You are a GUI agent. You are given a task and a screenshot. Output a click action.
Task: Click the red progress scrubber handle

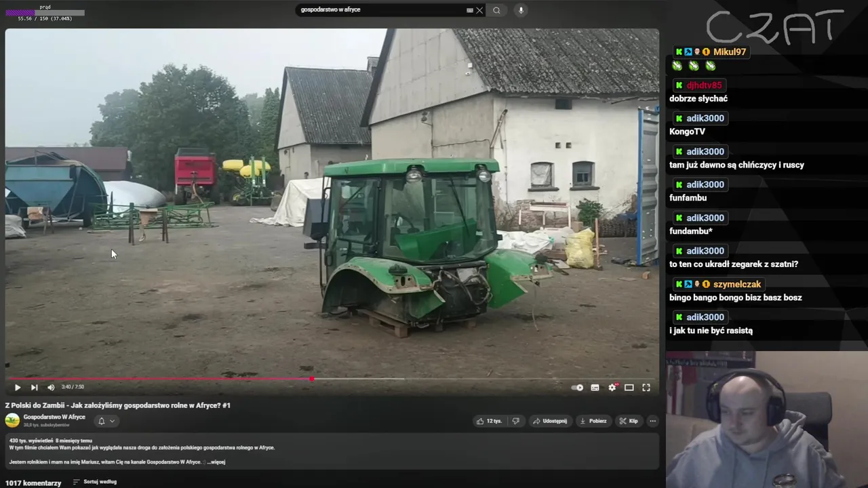click(311, 379)
